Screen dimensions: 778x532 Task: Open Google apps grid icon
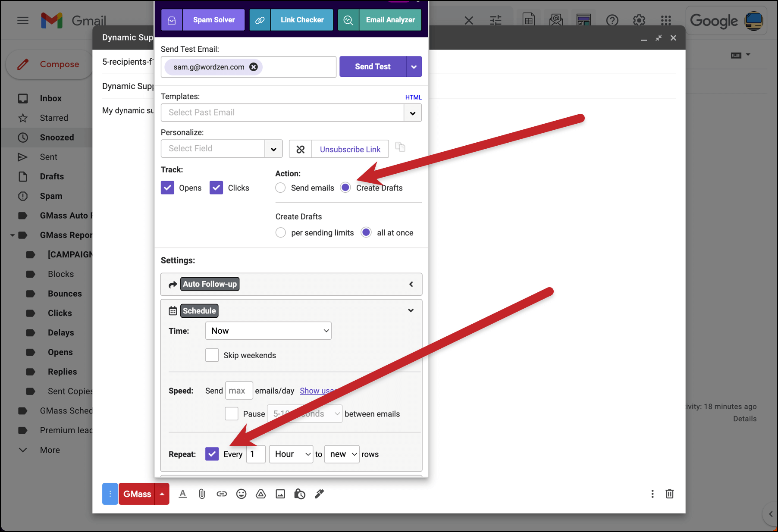[666, 20]
